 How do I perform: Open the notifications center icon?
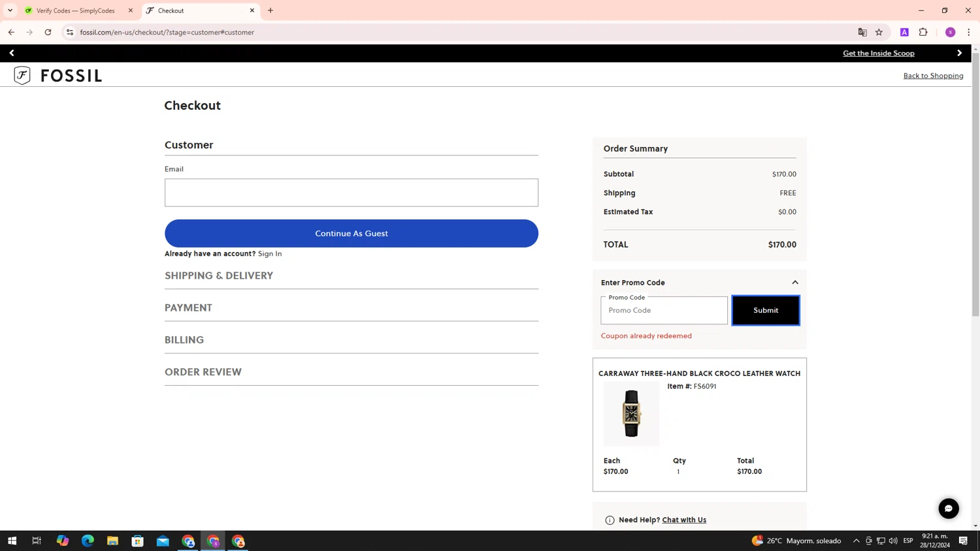(963, 541)
